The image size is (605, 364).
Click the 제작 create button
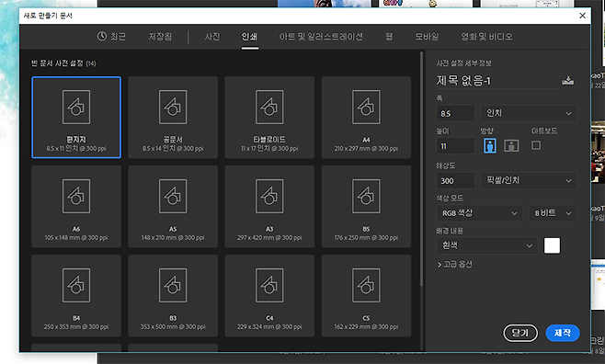tap(563, 333)
